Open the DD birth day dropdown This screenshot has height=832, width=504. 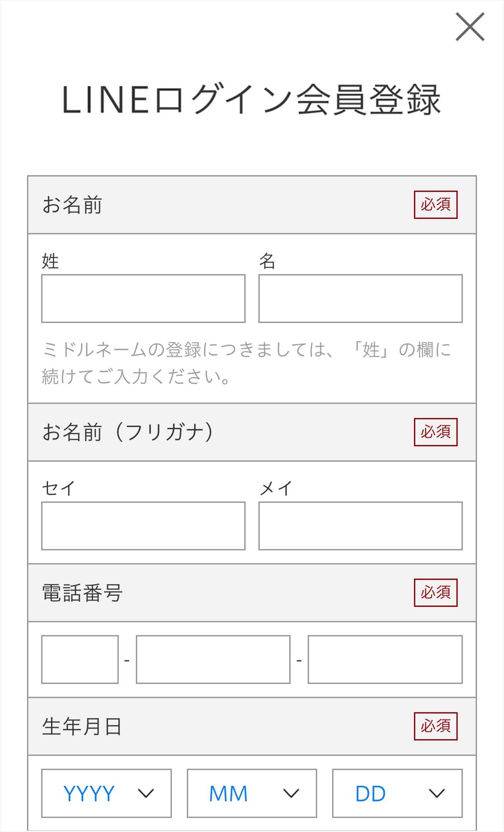[397, 793]
